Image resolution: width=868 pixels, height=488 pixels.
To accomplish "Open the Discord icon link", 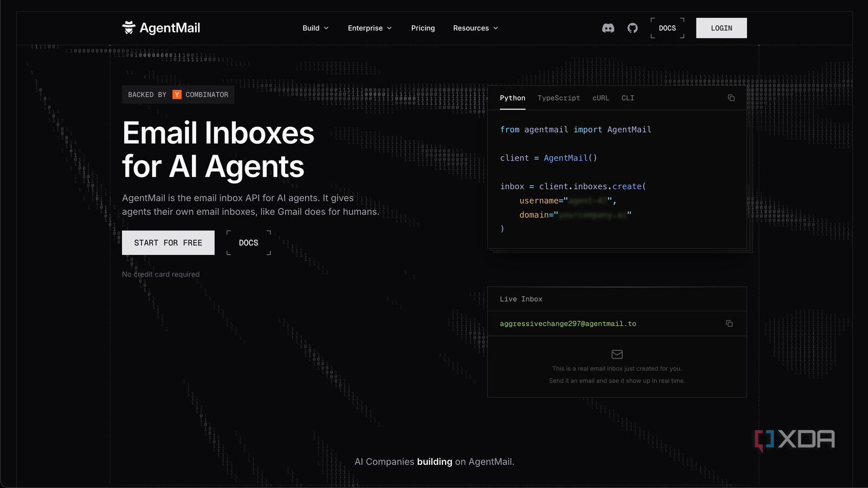I will pos(608,28).
